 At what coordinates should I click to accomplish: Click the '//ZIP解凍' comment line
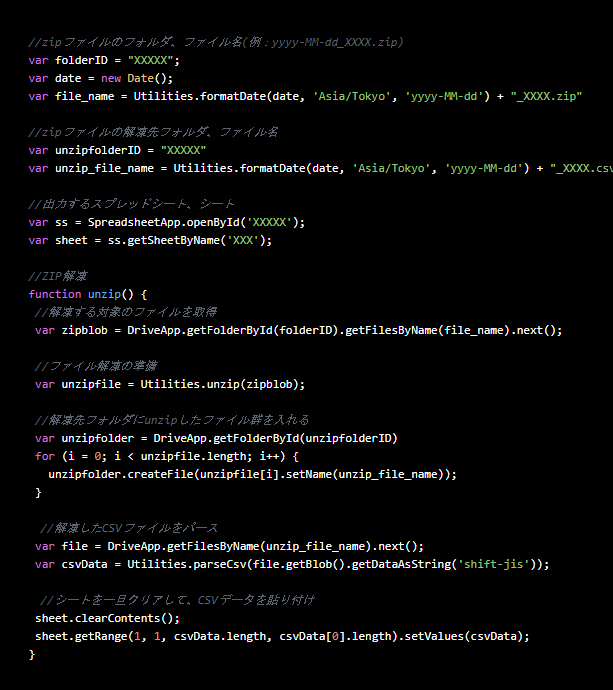tap(58, 276)
